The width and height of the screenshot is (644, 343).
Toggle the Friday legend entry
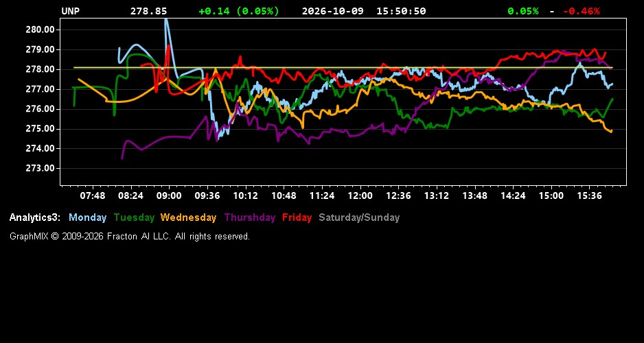pyautogui.click(x=297, y=217)
